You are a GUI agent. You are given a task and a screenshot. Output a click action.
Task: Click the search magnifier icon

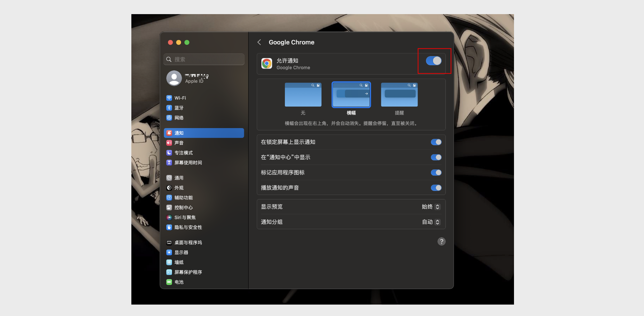tap(169, 59)
